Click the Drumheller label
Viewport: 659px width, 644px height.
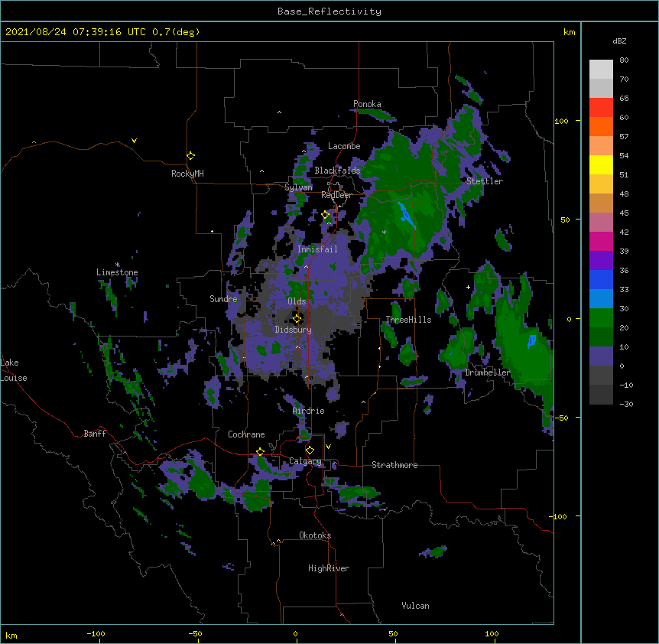(x=488, y=372)
